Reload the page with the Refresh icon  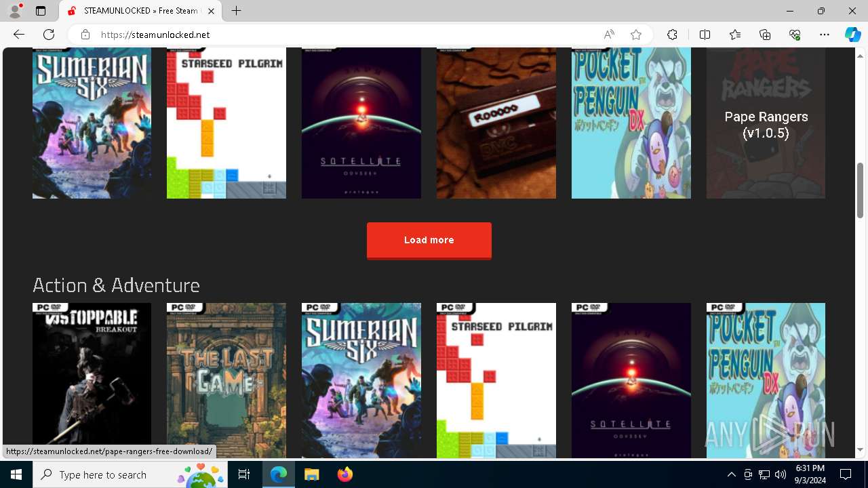49,35
